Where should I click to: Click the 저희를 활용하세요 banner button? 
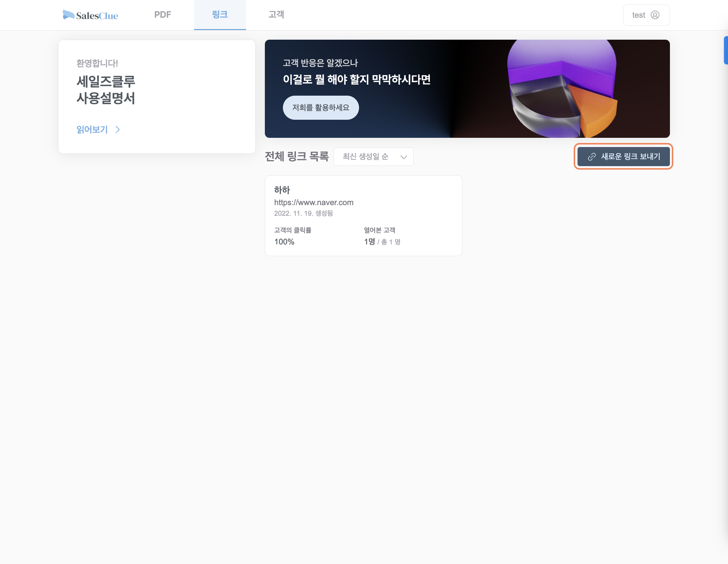321,108
